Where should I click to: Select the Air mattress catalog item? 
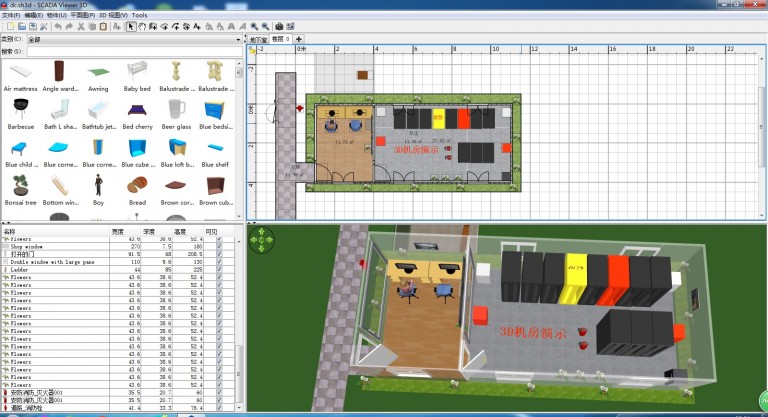click(x=21, y=77)
